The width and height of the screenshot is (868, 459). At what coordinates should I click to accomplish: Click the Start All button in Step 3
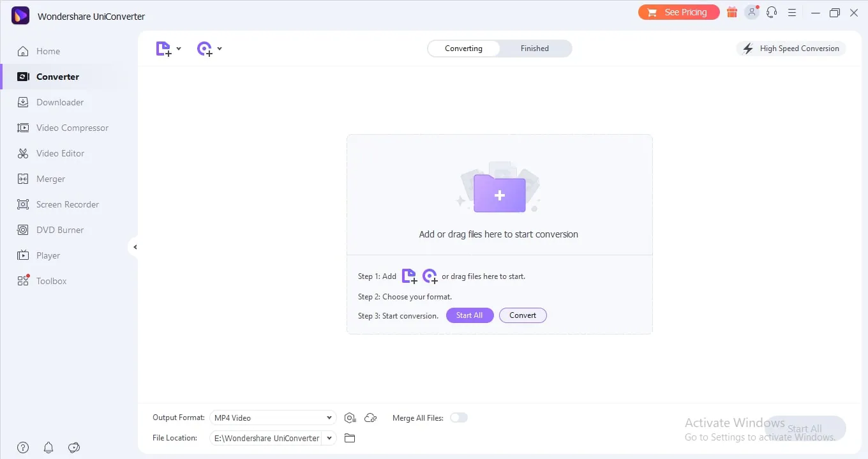click(x=470, y=315)
